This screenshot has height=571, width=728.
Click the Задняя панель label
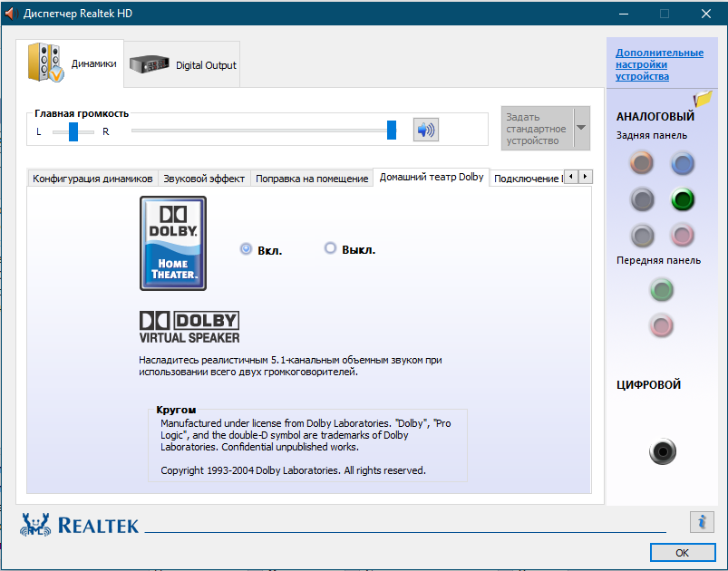(652, 136)
